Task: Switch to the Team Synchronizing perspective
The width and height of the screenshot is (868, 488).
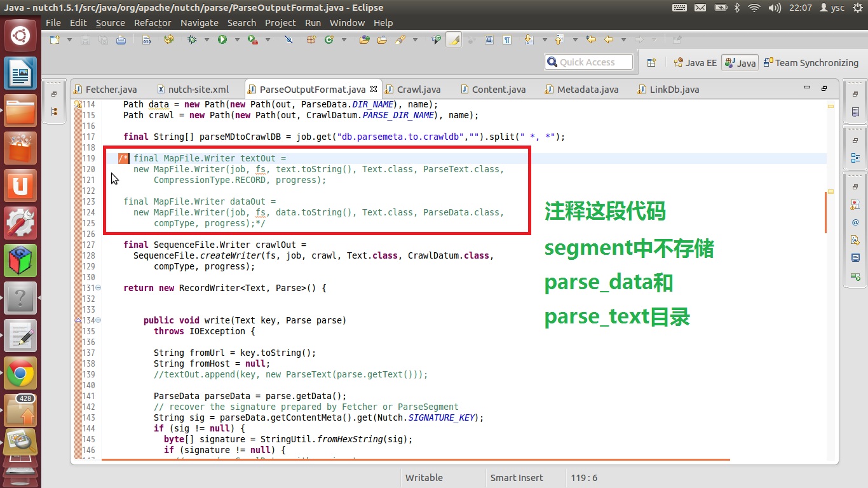Action: click(811, 62)
